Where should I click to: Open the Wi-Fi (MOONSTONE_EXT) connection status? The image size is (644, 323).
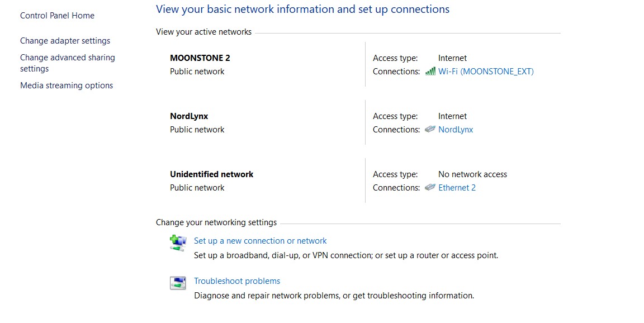(x=486, y=72)
